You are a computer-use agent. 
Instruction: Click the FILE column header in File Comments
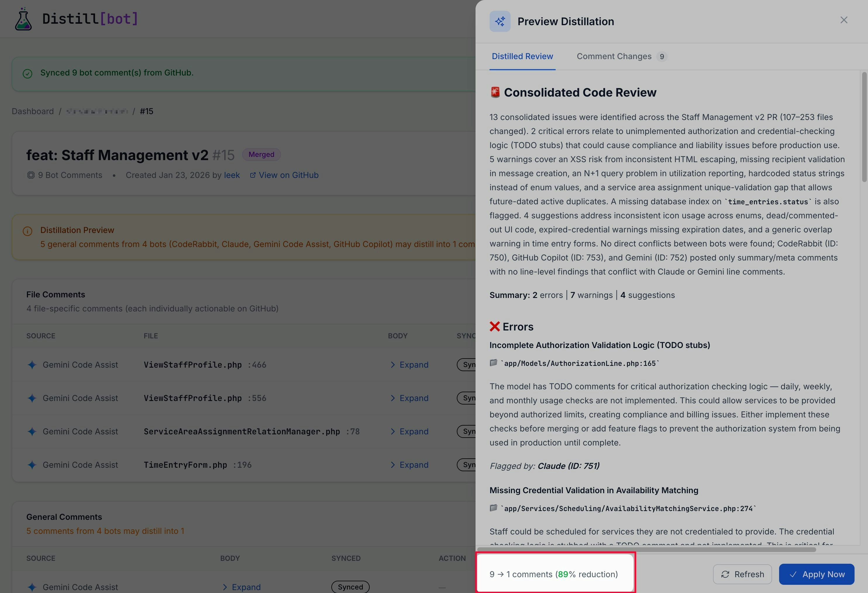[151, 336]
